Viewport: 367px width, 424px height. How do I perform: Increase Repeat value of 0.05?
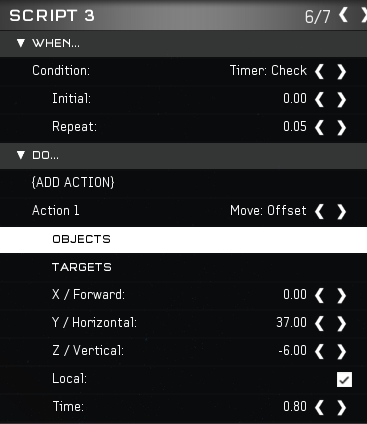pos(341,127)
